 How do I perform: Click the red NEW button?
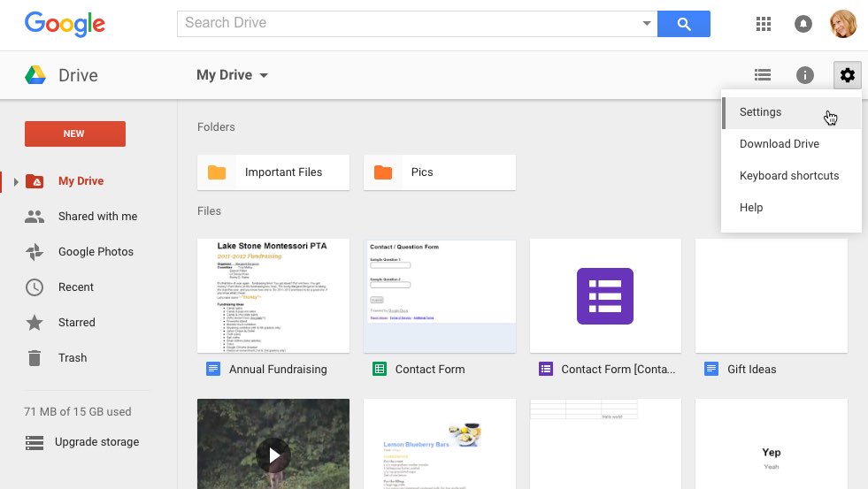(74, 134)
